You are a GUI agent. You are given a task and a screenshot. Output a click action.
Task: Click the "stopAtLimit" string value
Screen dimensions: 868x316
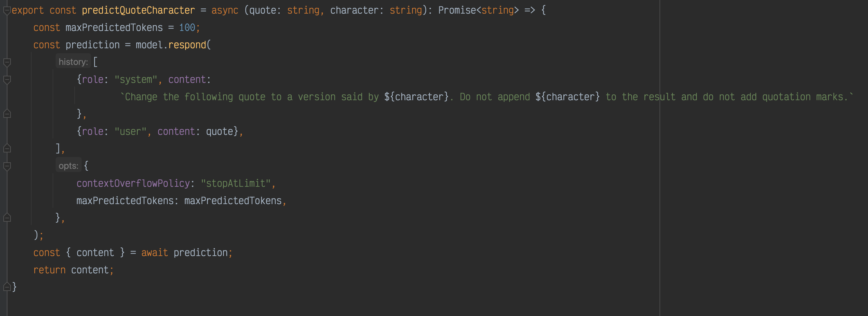tap(235, 183)
